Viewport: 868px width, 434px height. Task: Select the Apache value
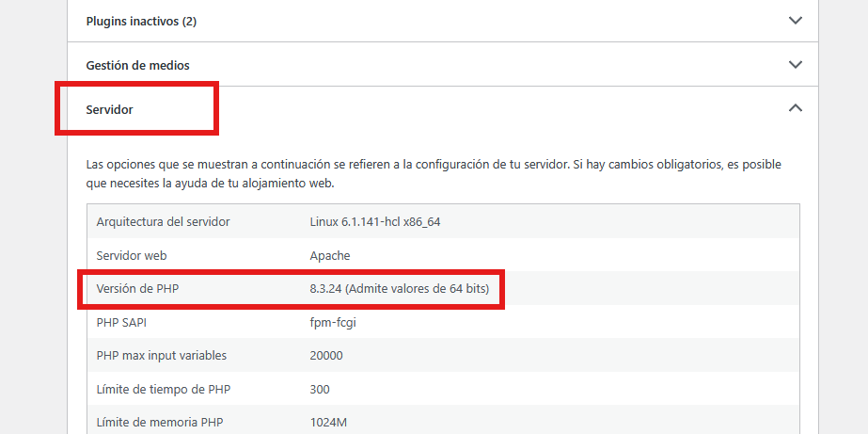(x=330, y=255)
